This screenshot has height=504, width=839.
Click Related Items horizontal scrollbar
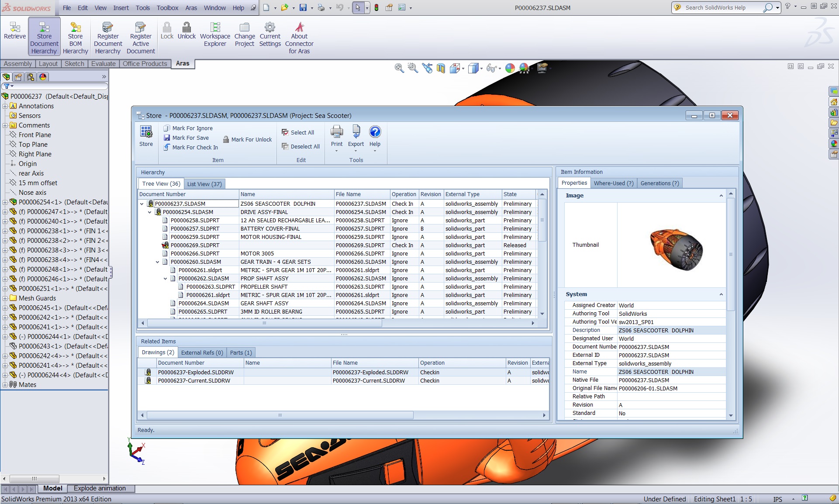(x=280, y=415)
